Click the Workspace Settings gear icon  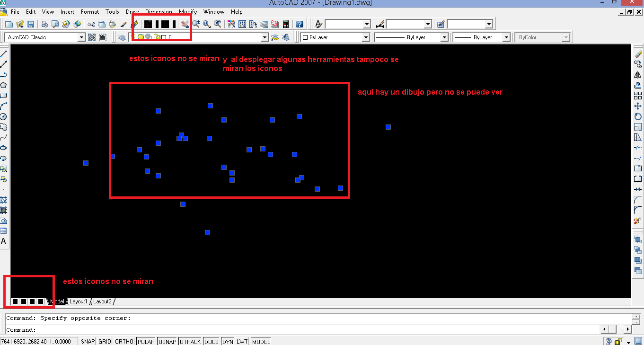[x=92, y=37]
